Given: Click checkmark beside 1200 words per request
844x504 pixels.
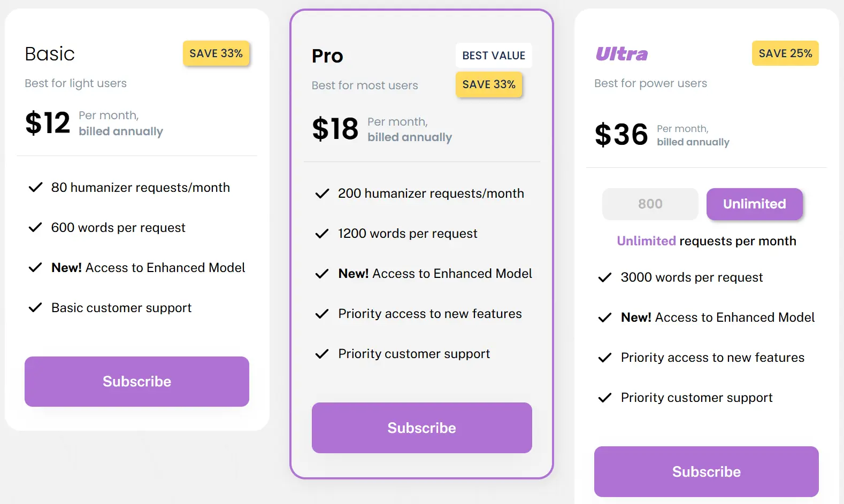Looking at the screenshot, I should point(322,234).
